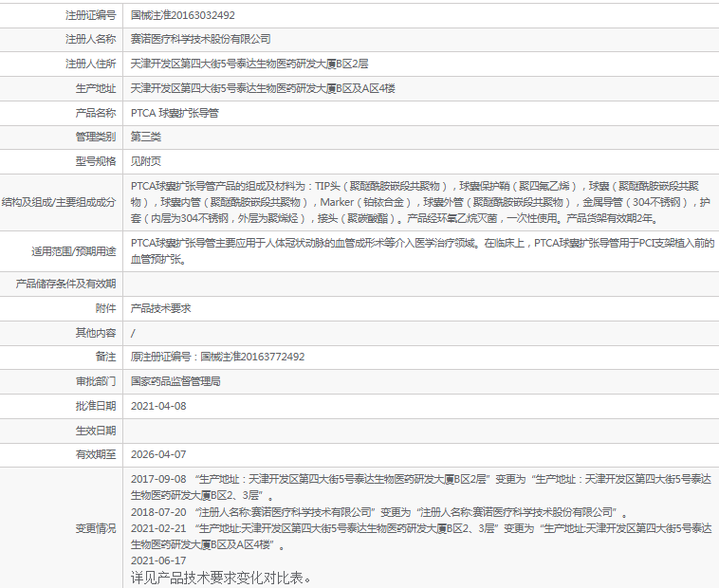Viewport: 719px width, 588px height.
Task: Click the label 注册人名称
Action: (90, 40)
